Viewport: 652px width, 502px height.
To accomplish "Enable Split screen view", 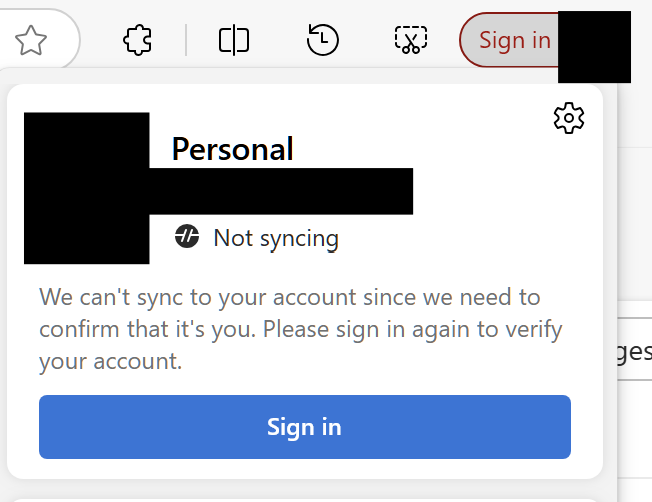I will pos(233,40).
